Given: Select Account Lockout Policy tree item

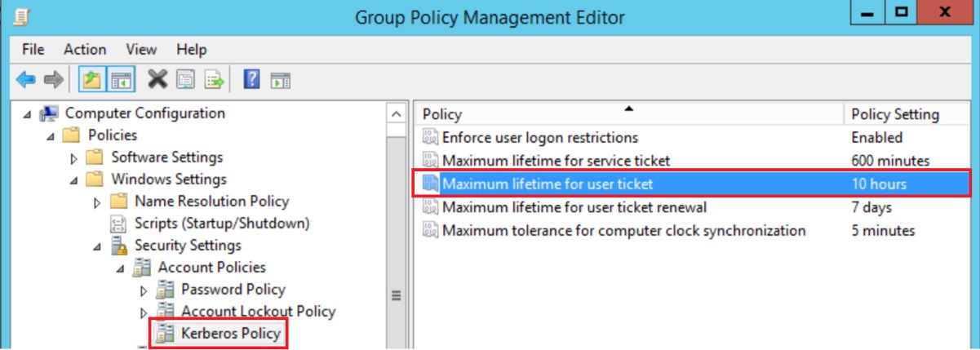Looking at the screenshot, I should point(258,311).
